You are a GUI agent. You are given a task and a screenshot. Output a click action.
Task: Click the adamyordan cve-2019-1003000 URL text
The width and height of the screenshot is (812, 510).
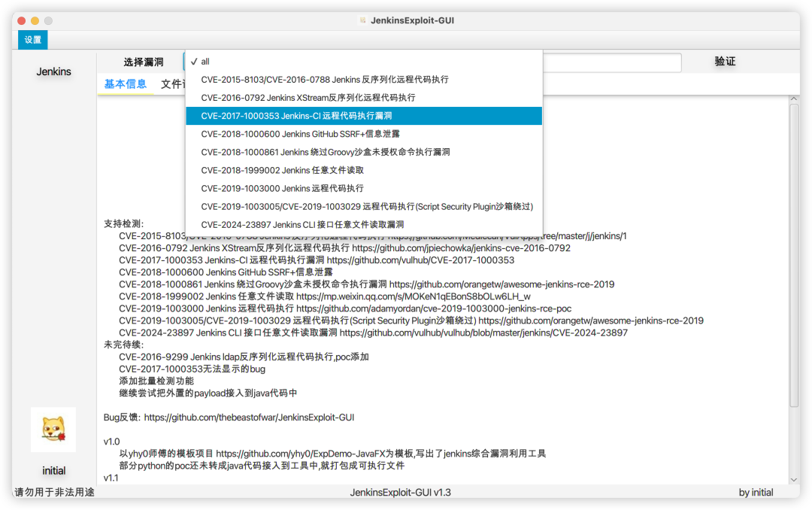[434, 308]
